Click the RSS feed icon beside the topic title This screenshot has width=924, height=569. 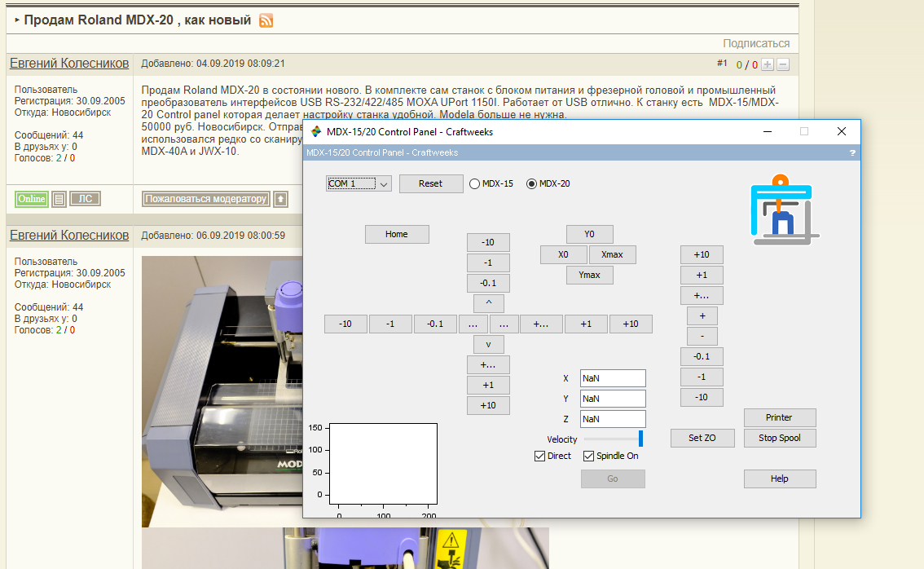click(x=266, y=20)
